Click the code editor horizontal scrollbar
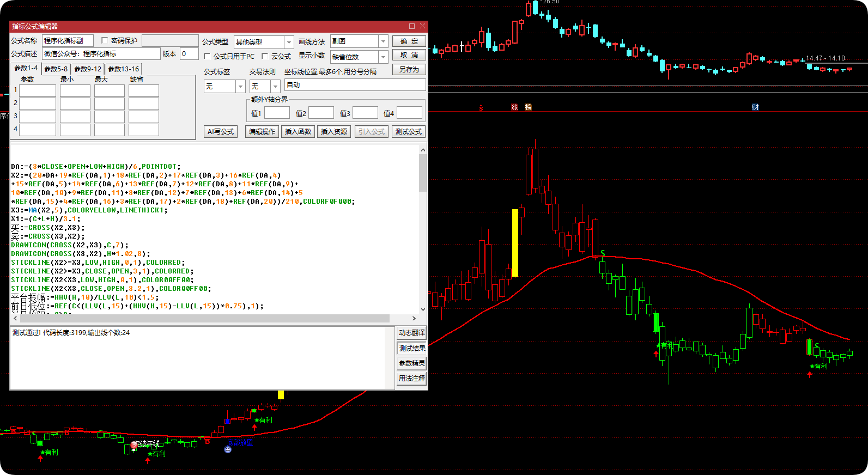This screenshot has height=475, width=868. [204, 318]
